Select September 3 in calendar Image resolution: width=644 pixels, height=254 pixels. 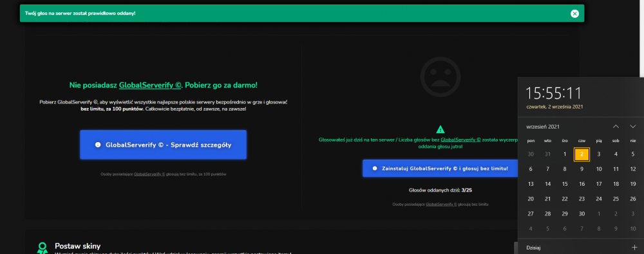[x=599, y=154]
